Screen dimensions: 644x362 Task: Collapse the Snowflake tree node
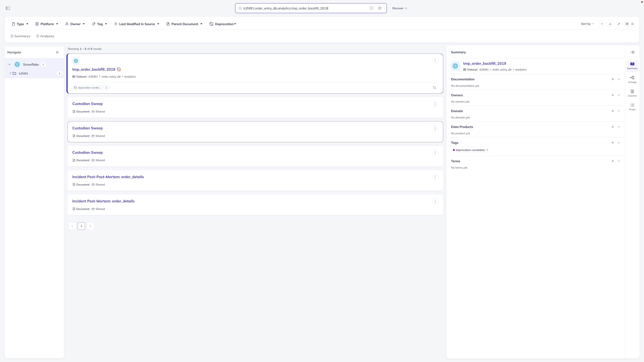[x=10, y=64]
